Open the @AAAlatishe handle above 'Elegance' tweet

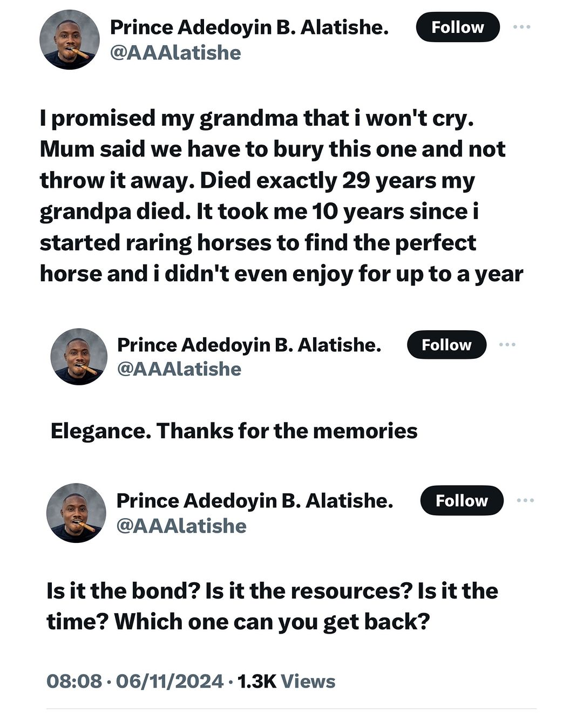click(x=179, y=369)
